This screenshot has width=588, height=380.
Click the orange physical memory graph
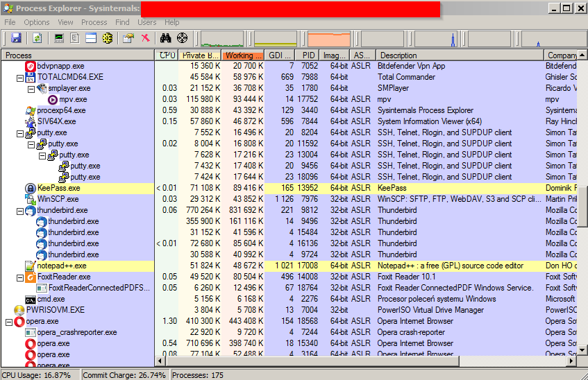329,39
